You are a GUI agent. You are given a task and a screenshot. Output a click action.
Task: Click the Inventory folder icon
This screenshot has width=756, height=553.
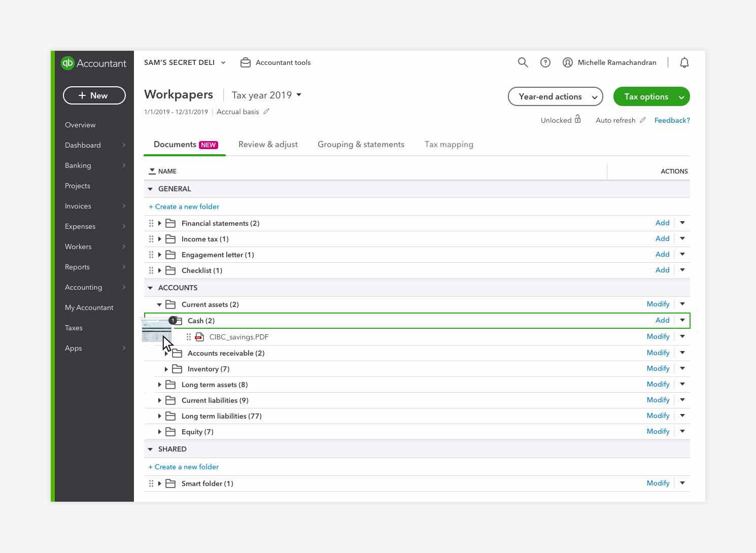[177, 369]
